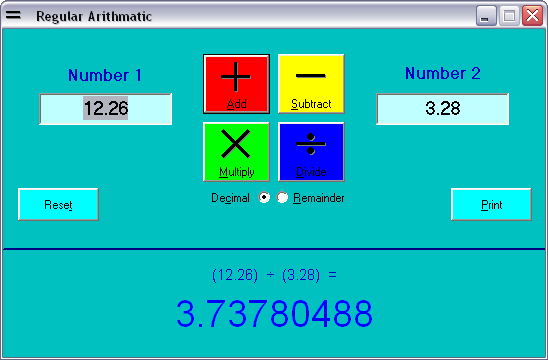Click the result 3.73780488
Viewport: 548px width, 360px height.
275,314
